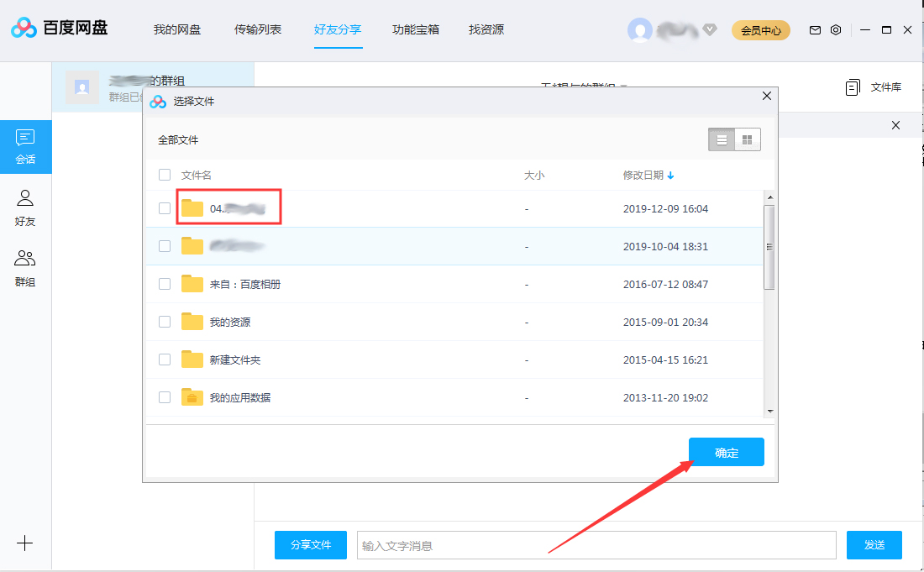This screenshot has width=924, height=572.
Task: Click the 会员中心 button
Action: [760, 28]
